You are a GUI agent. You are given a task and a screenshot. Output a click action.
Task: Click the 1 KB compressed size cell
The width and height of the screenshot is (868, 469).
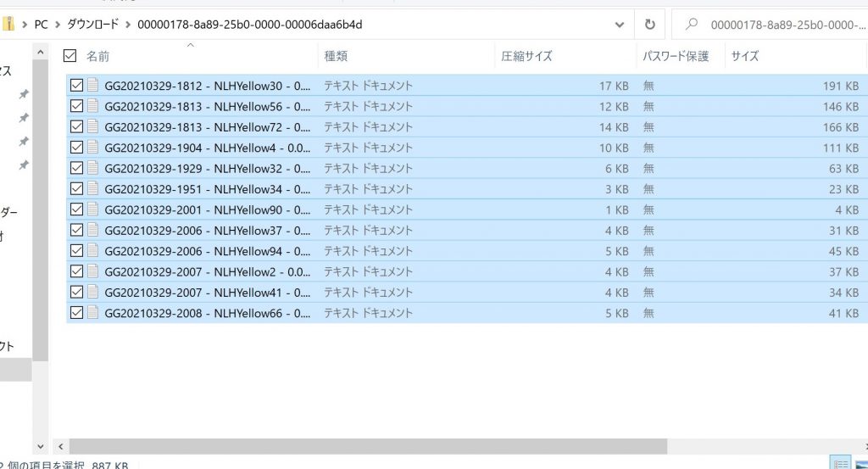click(617, 209)
